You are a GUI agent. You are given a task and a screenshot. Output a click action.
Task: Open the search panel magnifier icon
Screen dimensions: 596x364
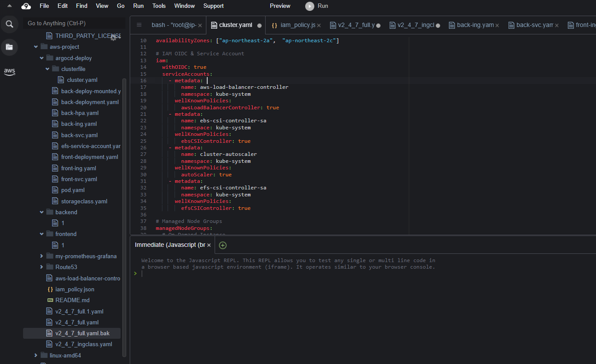9,24
